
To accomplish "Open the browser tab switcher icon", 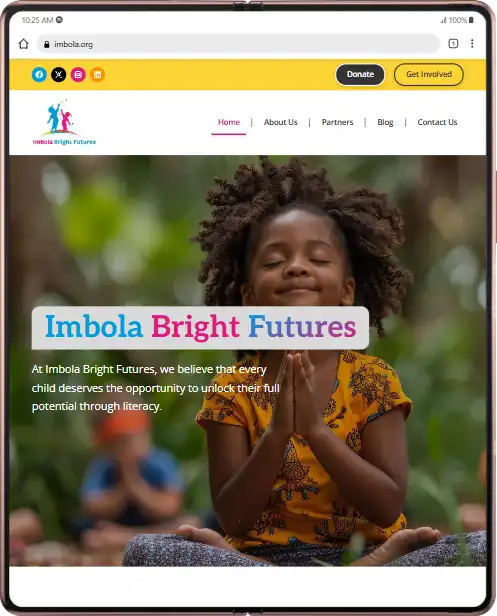I will point(453,44).
